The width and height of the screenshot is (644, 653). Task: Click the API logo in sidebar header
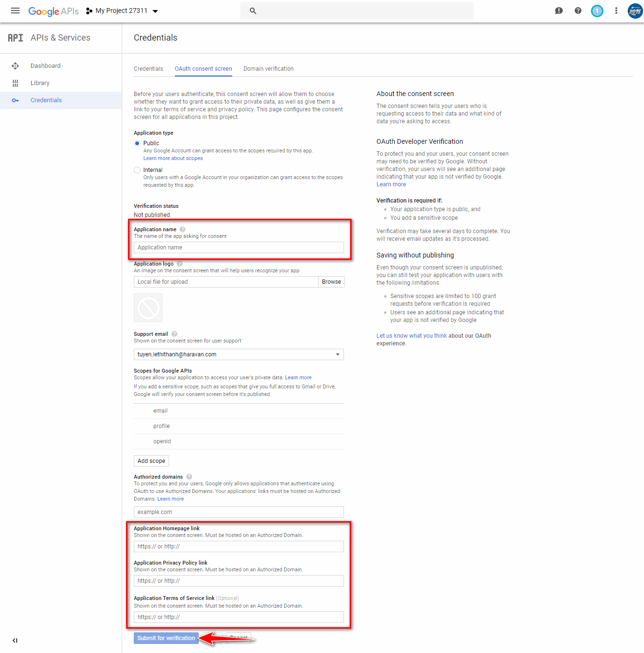tap(15, 38)
